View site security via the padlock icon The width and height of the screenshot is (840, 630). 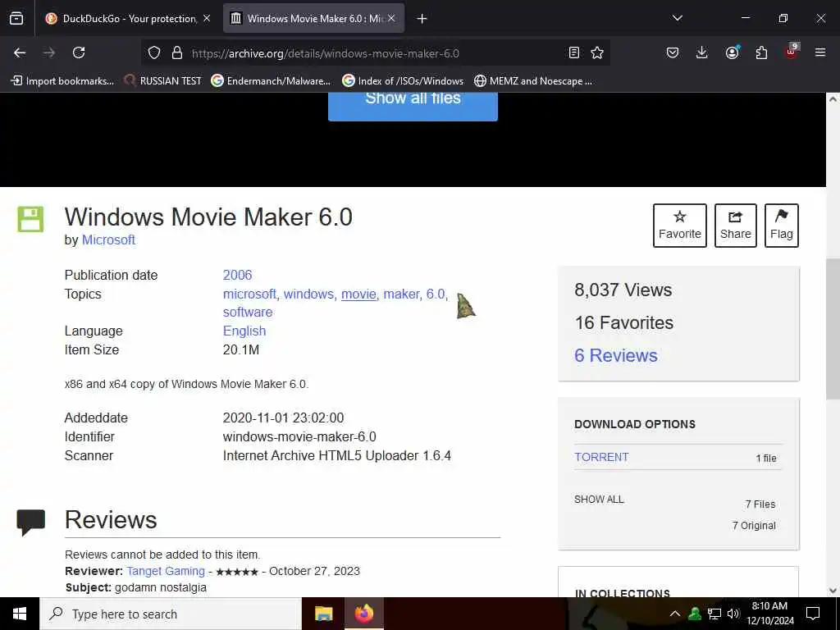(x=177, y=52)
